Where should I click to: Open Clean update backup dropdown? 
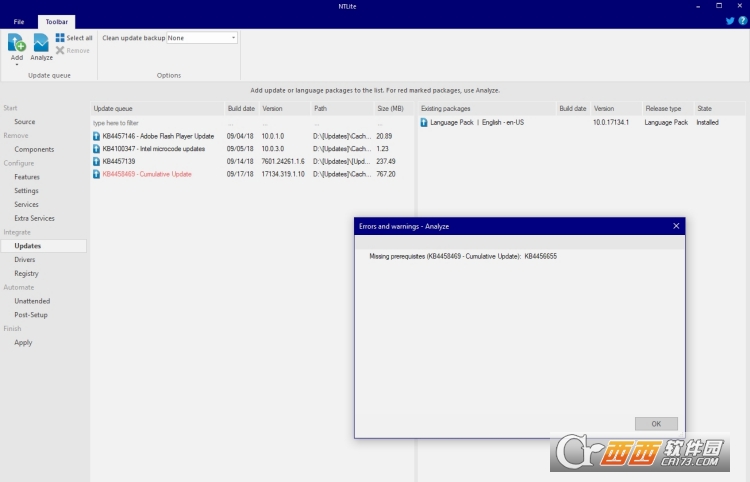click(202, 38)
